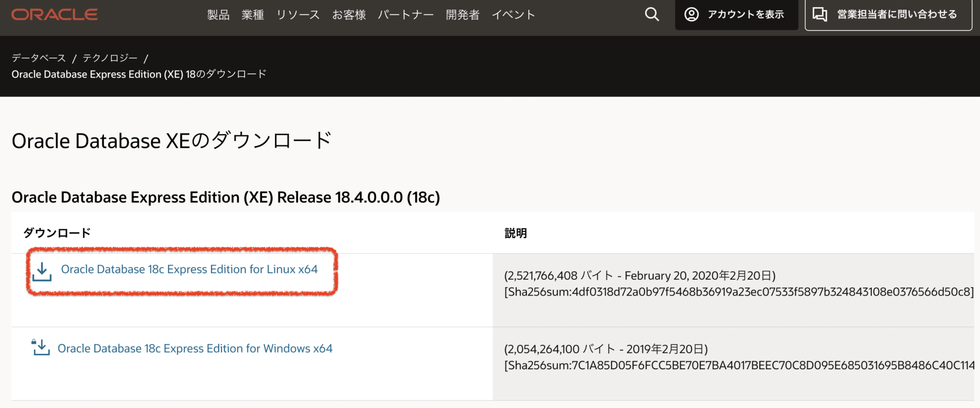The width and height of the screenshot is (980, 408).
Task: Download Oracle Database 18c Express Edition for Linux x64
Action: 189,269
